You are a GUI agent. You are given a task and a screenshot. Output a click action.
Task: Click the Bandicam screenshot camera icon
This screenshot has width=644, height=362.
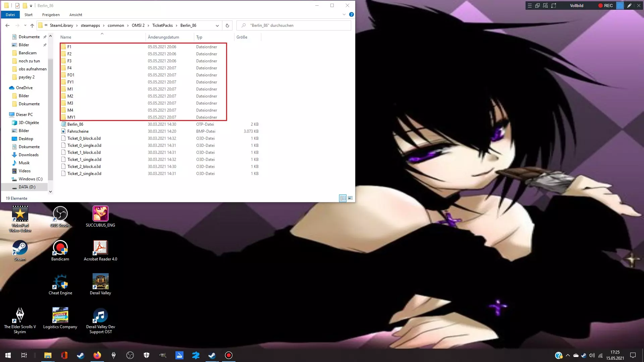point(620,5)
